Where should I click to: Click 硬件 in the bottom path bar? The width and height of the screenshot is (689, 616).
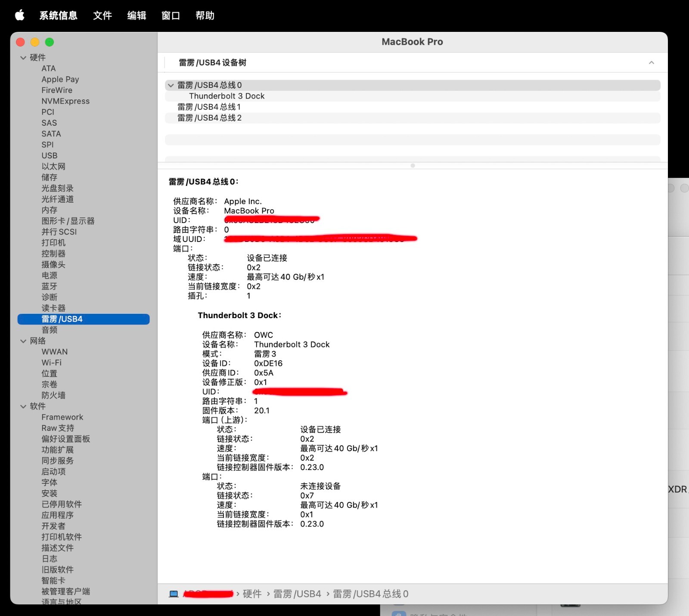coord(252,594)
